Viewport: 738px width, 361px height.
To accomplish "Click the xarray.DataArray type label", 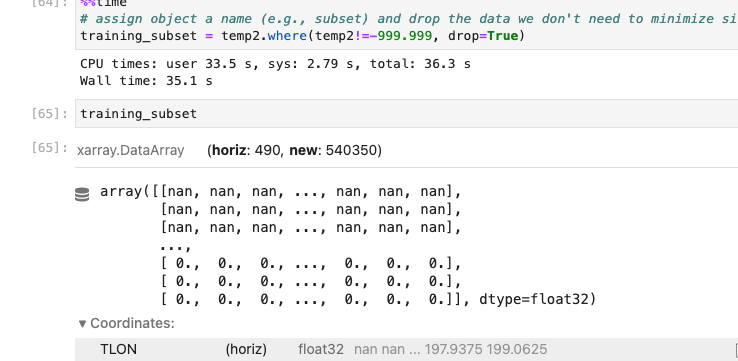I will click(130, 151).
